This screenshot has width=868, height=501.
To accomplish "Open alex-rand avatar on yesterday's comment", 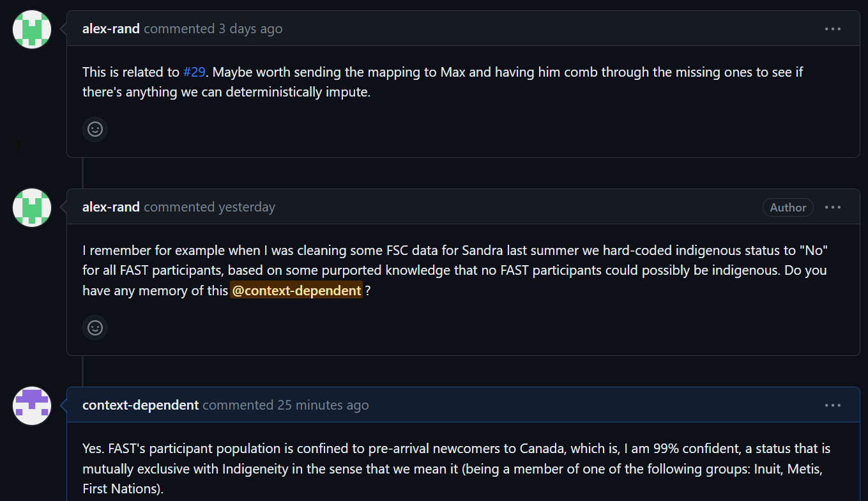I will (32, 207).
